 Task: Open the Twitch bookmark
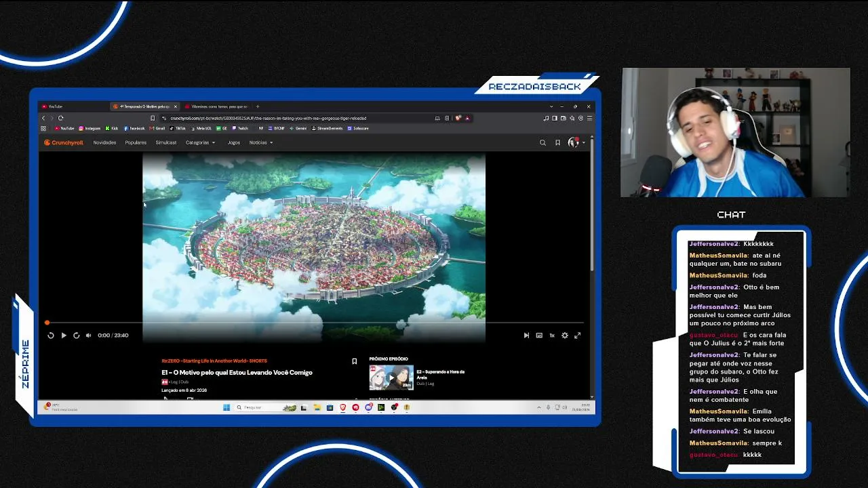pyautogui.click(x=240, y=128)
